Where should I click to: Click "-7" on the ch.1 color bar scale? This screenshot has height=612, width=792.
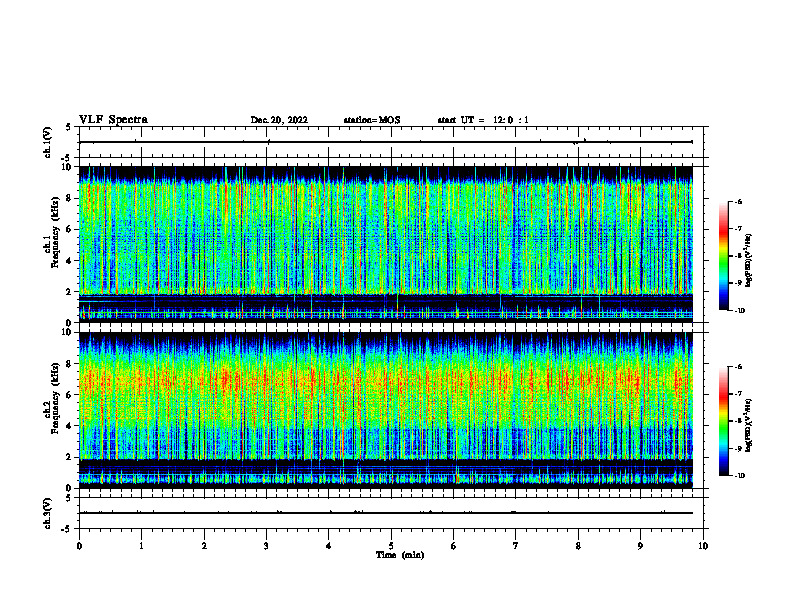(738, 229)
